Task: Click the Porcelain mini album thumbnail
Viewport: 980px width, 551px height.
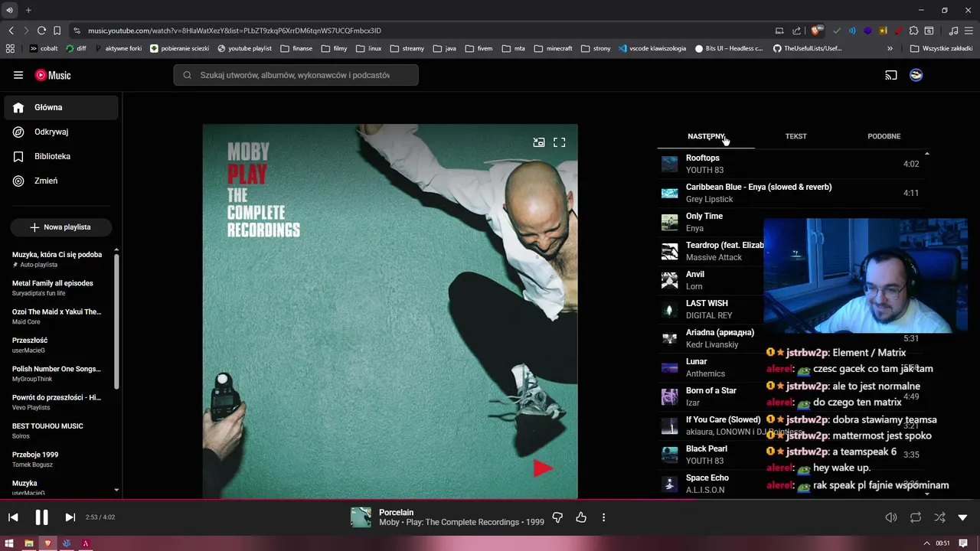Action: pos(361,517)
